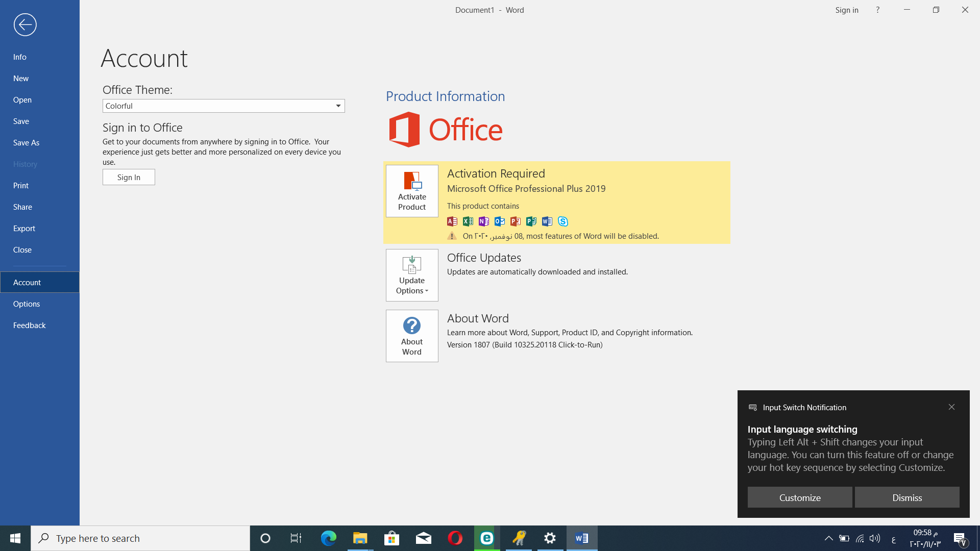Open Task View from the taskbar
This screenshot has width=980, height=551.
[296, 538]
